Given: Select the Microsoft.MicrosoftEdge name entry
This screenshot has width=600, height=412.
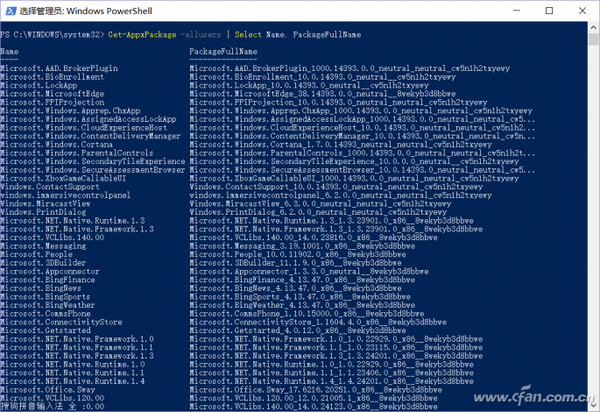Looking at the screenshot, I should [x=43, y=95].
